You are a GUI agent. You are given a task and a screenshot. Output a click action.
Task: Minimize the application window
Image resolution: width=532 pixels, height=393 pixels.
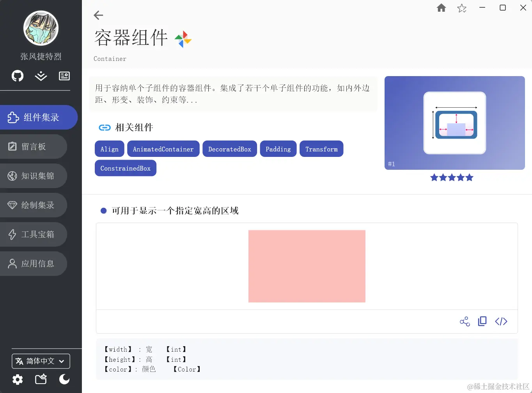coord(482,8)
